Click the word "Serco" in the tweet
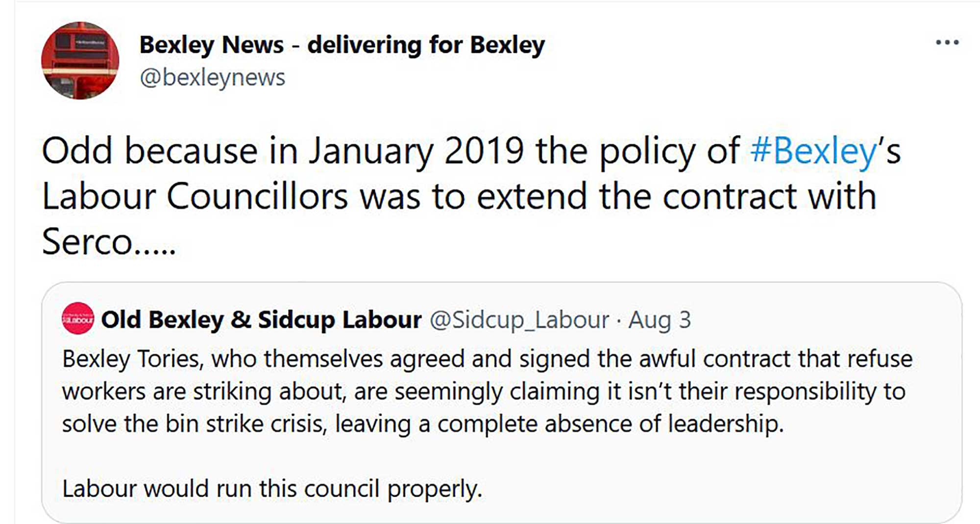Image resolution: width=980 pixels, height=524 pixels. 87,241
